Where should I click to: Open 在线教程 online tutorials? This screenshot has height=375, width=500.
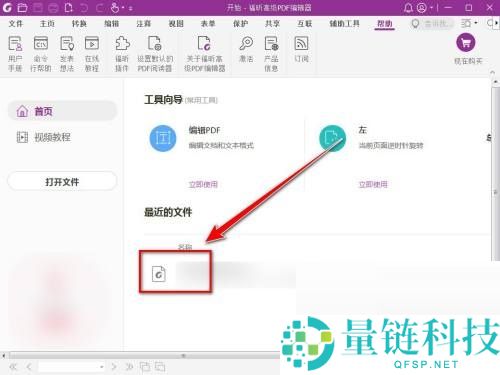(x=92, y=54)
